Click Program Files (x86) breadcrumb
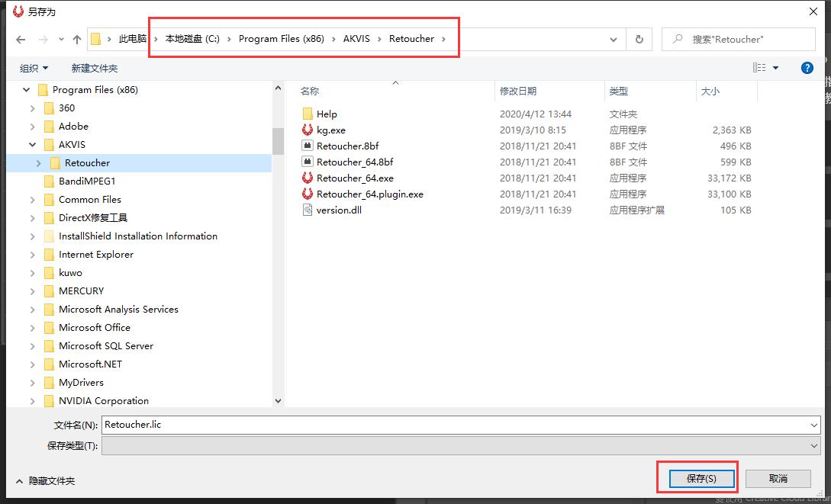Image resolution: width=831 pixels, height=504 pixels. click(282, 39)
